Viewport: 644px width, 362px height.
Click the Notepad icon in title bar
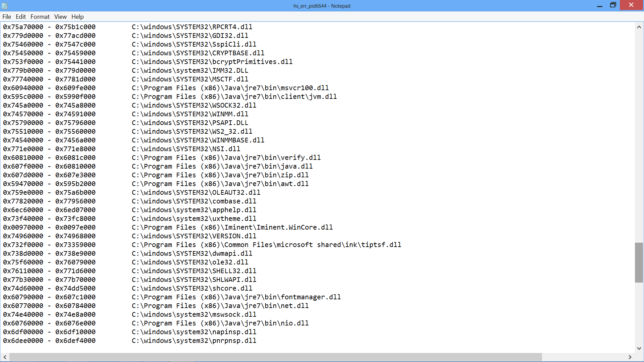coord(4,6)
